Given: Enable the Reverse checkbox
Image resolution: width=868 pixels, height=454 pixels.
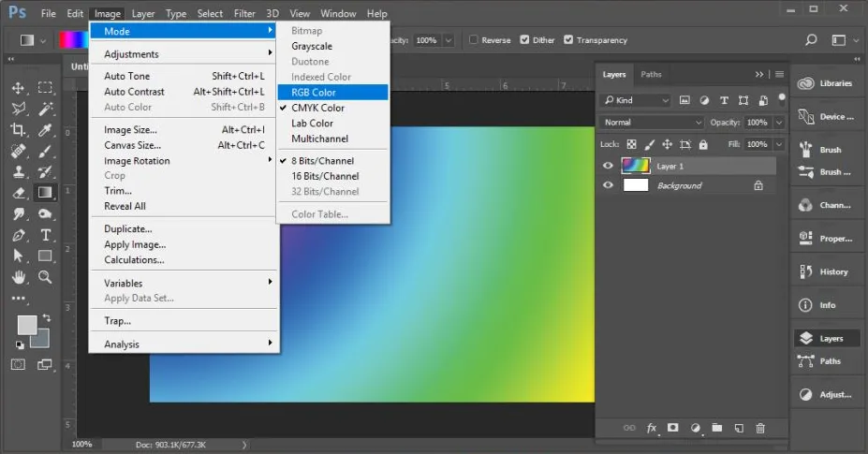Looking at the screenshot, I should [474, 40].
